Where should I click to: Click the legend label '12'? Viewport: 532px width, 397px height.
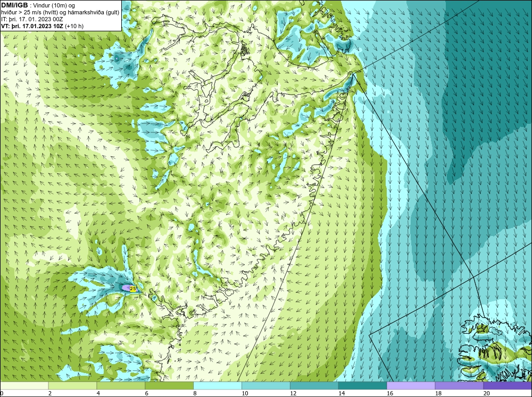(293, 393)
